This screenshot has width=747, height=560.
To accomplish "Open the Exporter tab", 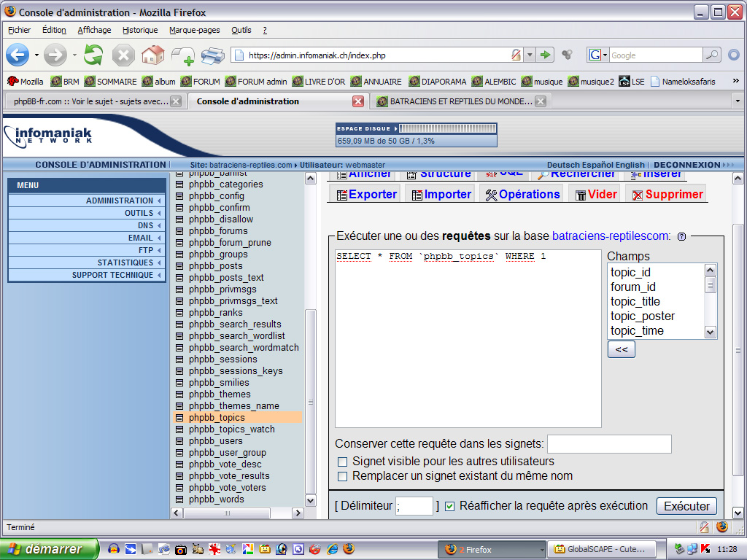I will point(365,194).
